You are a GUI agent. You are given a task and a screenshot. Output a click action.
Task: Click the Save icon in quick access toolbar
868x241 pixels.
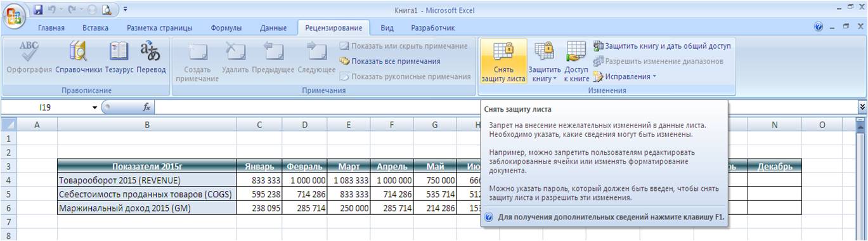click(x=38, y=10)
